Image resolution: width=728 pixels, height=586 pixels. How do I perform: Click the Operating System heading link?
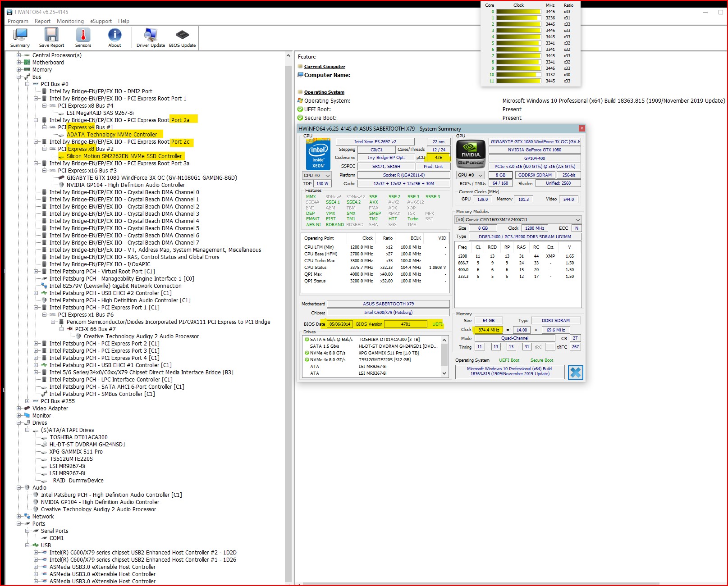pos(324,92)
